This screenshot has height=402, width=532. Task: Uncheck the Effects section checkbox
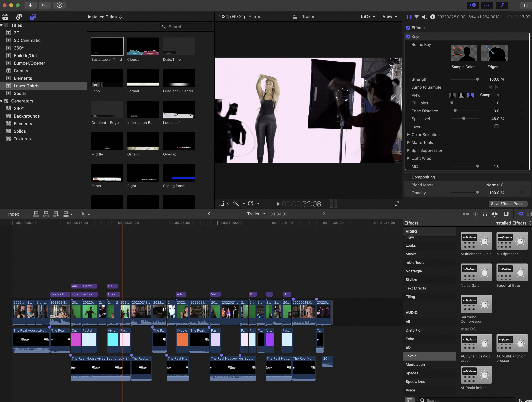408,28
